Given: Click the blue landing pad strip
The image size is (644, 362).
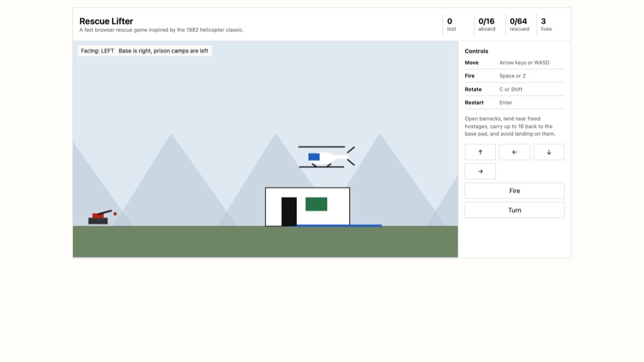Looking at the screenshot, I should 336,225.
